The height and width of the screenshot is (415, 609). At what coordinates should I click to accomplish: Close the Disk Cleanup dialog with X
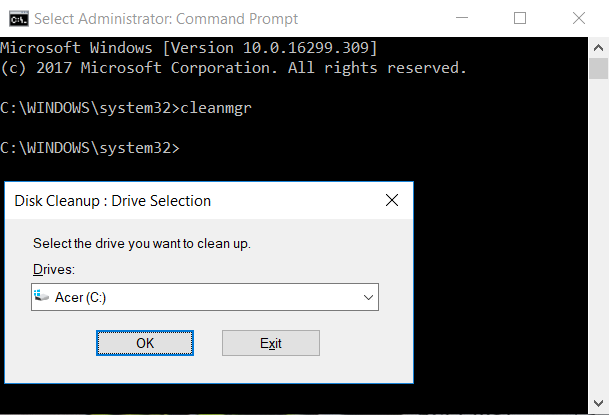click(393, 200)
